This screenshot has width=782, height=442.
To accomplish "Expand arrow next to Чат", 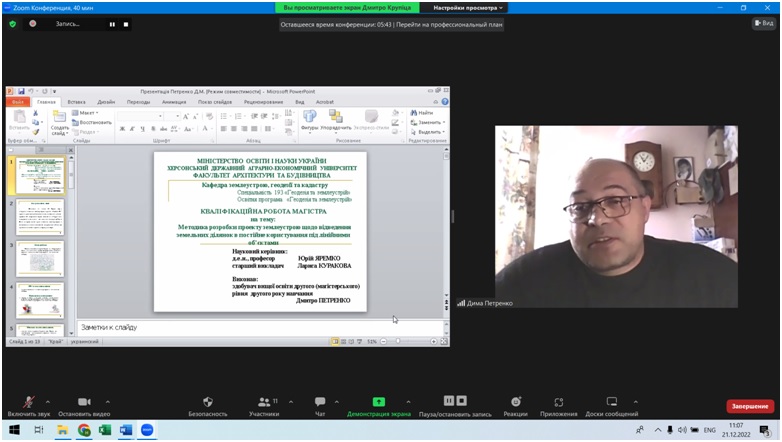I will (337, 402).
